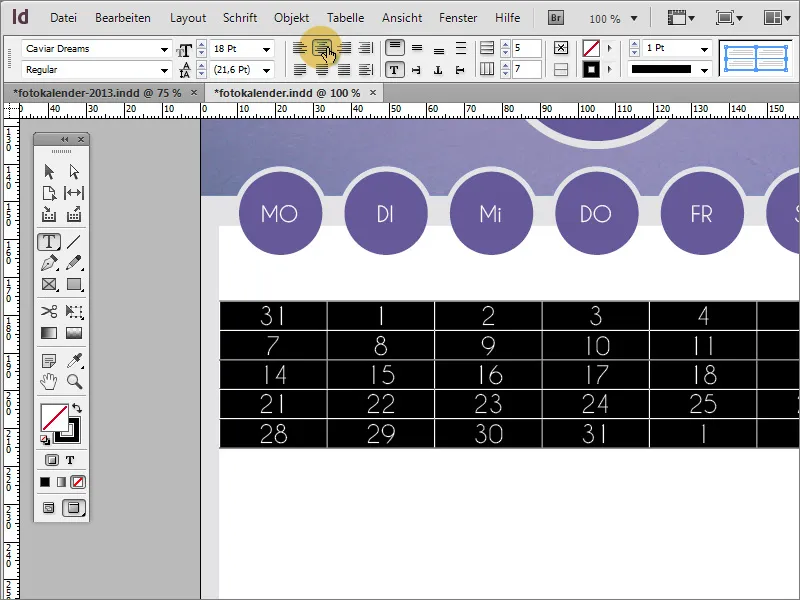800x600 pixels.
Task: Open the Objekt menu
Action: [x=291, y=18]
